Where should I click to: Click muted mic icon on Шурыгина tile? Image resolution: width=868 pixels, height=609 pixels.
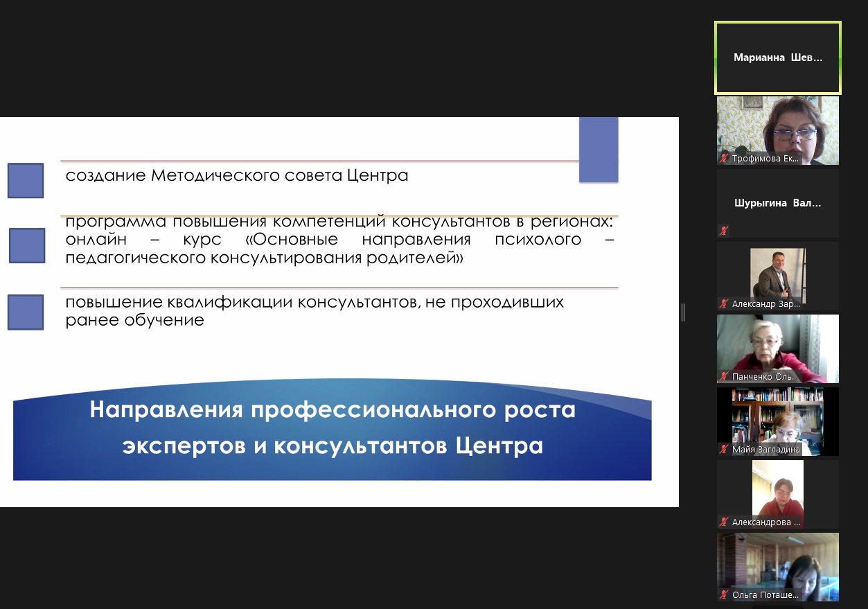(725, 231)
